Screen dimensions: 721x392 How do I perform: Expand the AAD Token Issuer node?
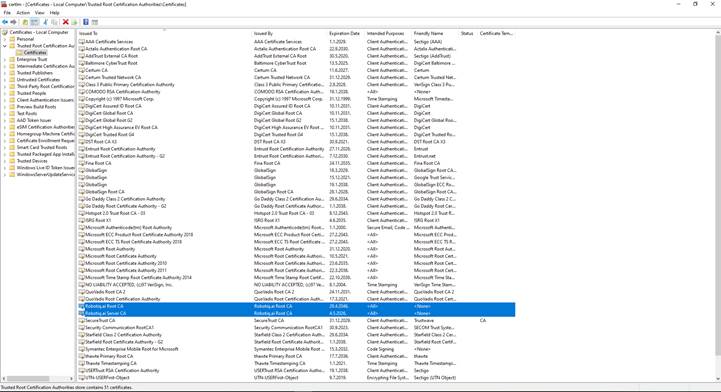coord(5,120)
